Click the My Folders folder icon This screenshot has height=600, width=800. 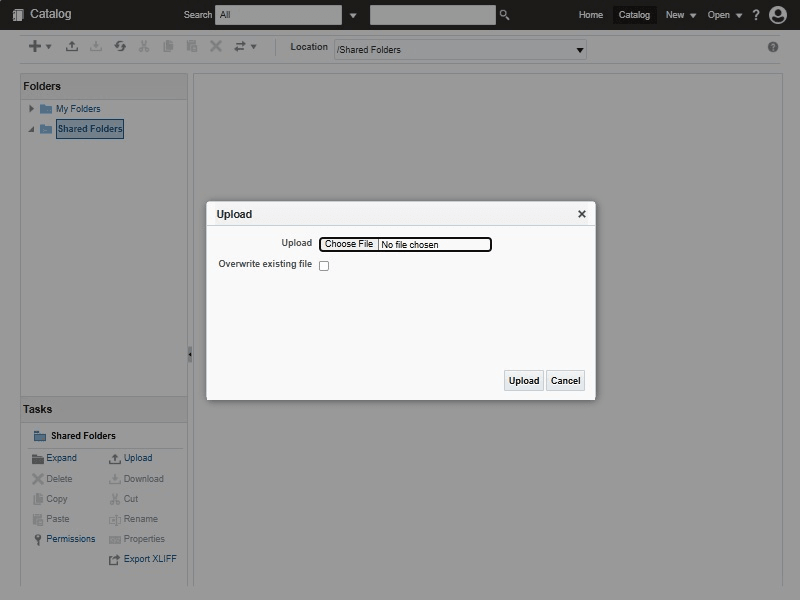46,109
